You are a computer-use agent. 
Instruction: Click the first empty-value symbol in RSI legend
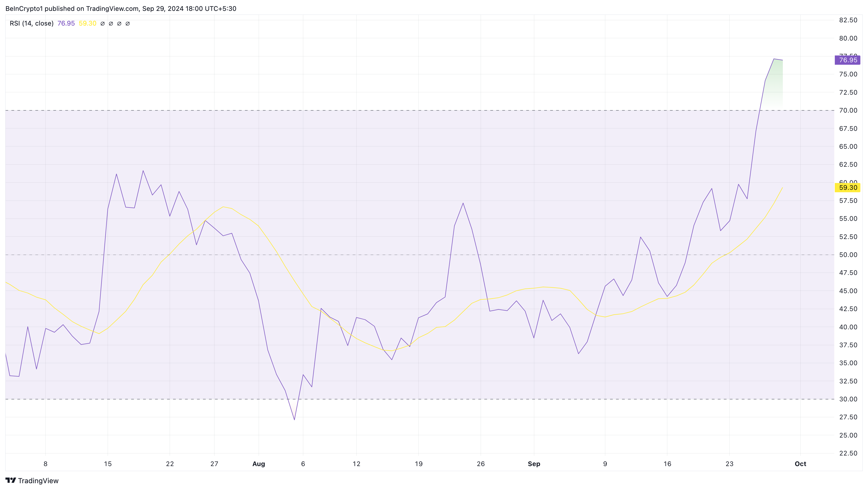pos(102,24)
